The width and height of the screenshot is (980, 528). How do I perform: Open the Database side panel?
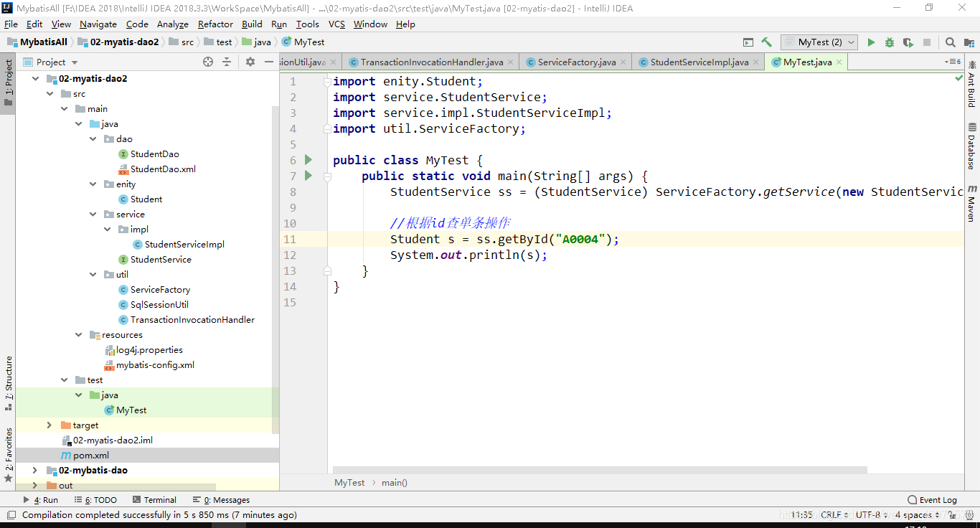pos(974,148)
